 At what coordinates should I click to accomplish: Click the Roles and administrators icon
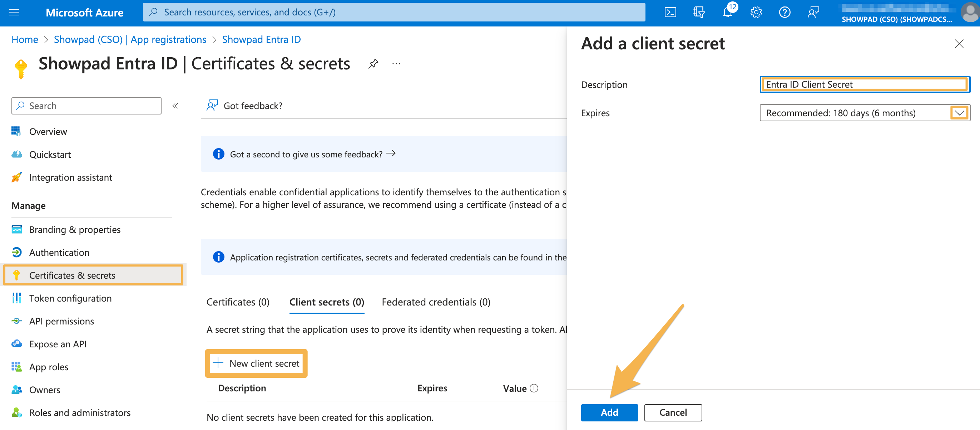point(16,412)
